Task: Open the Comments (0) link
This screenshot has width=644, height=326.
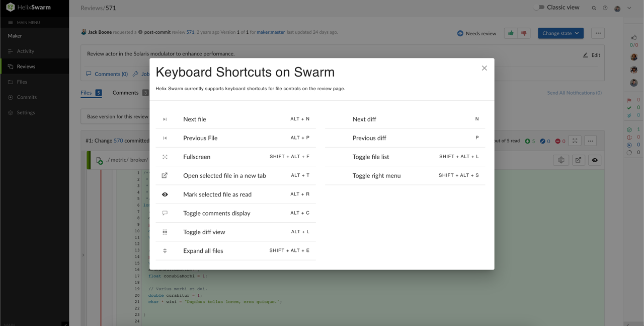Action: click(107, 74)
